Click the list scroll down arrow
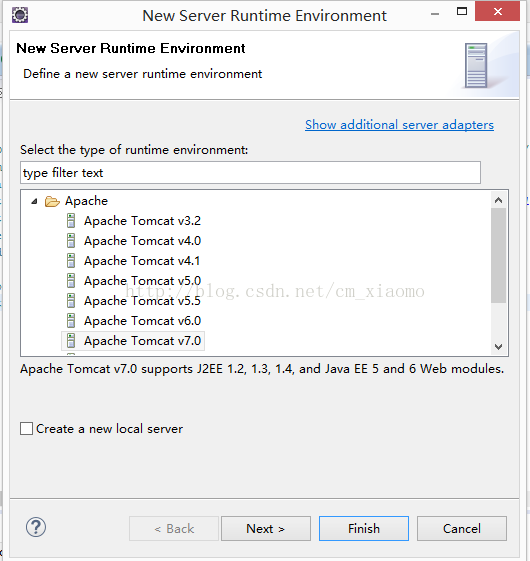530x561 pixels. point(499,346)
